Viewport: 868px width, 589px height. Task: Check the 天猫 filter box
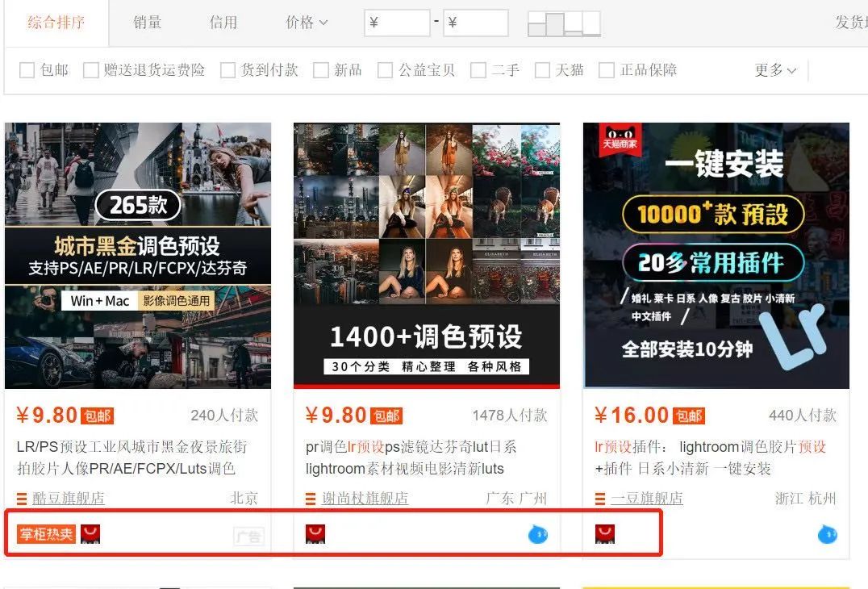click(542, 70)
